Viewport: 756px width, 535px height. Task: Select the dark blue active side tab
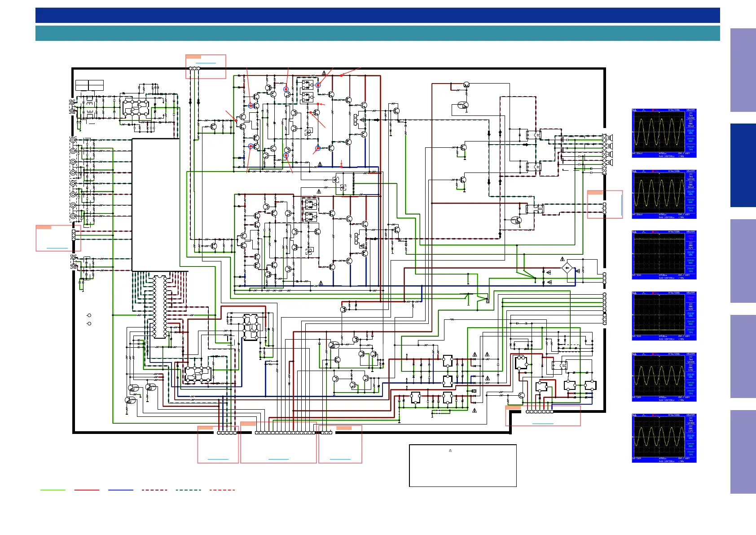pos(743,165)
